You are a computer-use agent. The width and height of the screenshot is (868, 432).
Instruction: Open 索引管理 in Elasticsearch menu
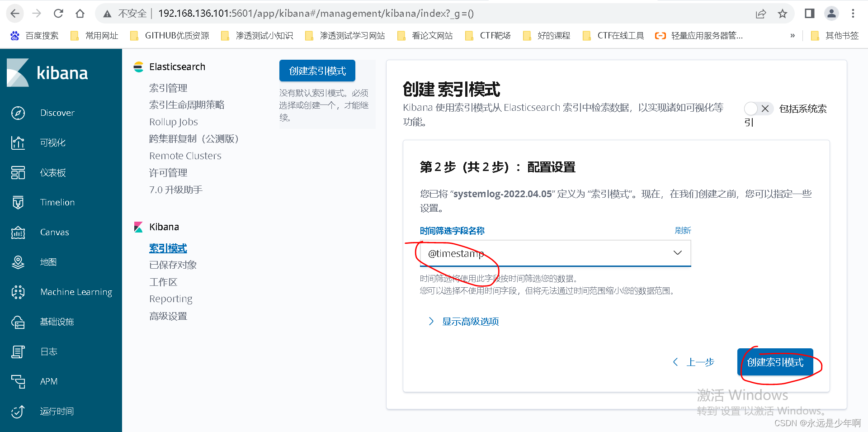click(168, 88)
